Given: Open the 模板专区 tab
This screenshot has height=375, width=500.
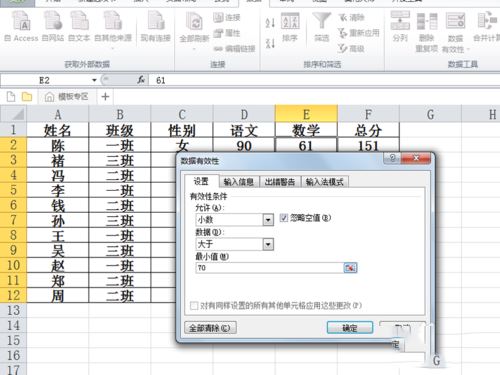Looking at the screenshot, I should tap(67, 97).
